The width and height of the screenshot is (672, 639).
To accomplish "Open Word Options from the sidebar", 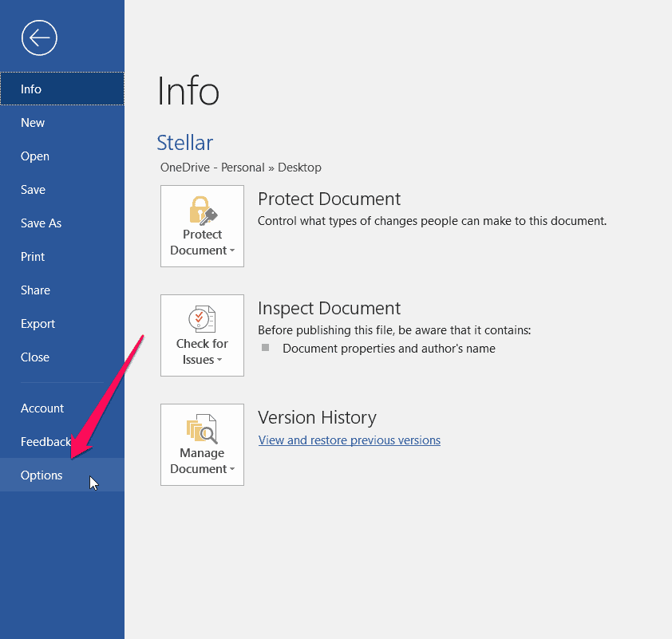I will (x=42, y=475).
